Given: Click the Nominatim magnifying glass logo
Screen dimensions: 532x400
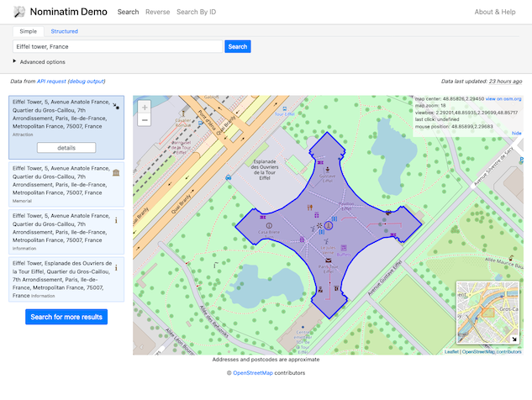Looking at the screenshot, I should 19,12.
